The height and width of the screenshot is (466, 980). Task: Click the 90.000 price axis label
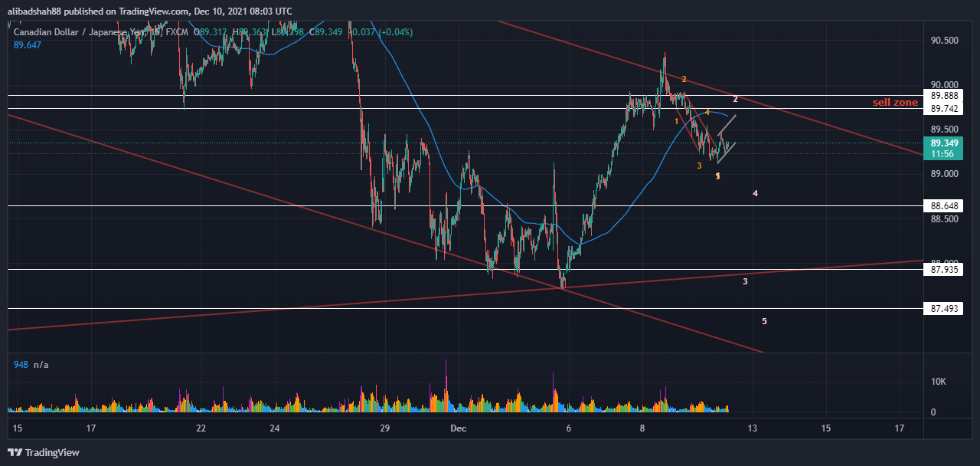[945, 85]
